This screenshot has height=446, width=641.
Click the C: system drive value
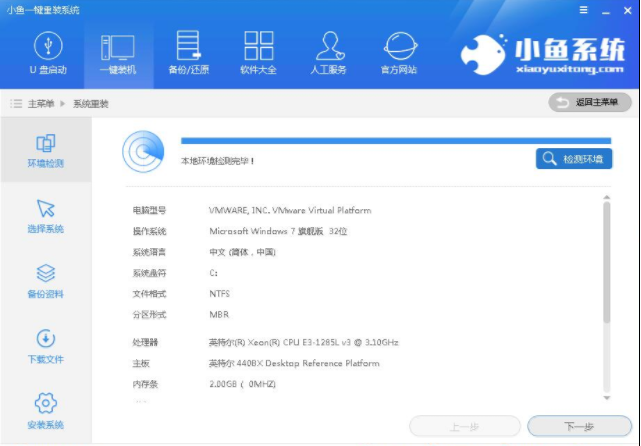coord(213,273)
